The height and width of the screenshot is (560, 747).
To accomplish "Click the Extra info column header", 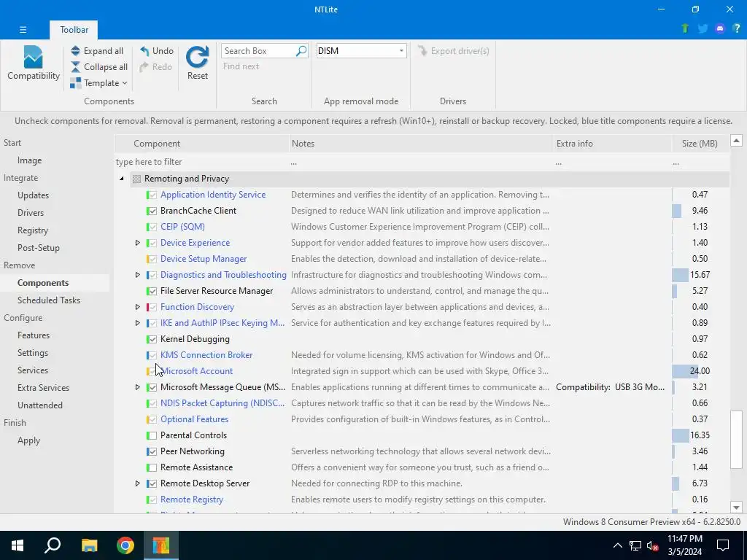I will click(612, 144).
